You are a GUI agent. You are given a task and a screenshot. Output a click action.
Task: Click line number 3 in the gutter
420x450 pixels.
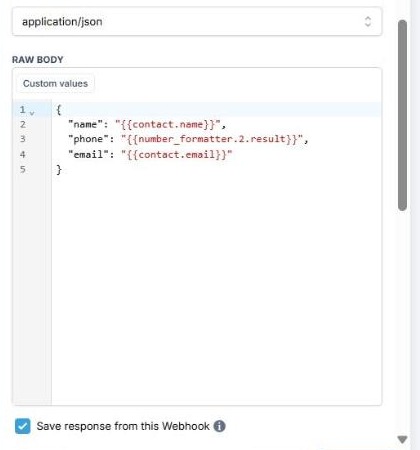pyautogui.click(x=23, y=139)
